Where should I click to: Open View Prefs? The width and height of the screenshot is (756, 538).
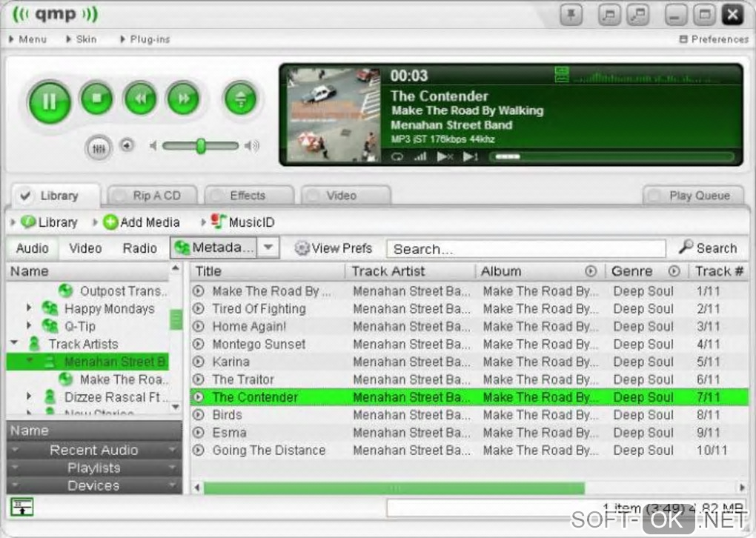point(334,248)
